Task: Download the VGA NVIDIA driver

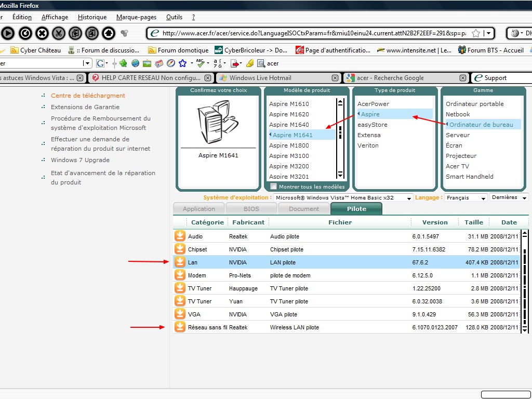Action: (x=180, y=314)
